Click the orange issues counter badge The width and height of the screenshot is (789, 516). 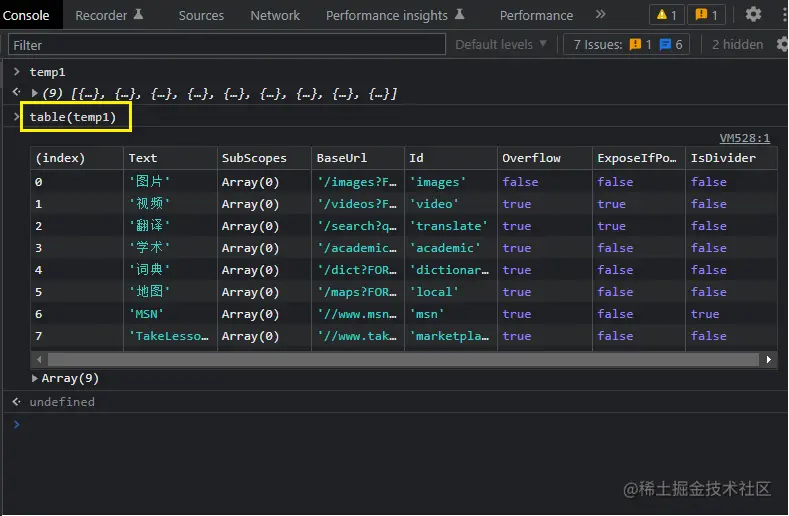tap(706, 15)
